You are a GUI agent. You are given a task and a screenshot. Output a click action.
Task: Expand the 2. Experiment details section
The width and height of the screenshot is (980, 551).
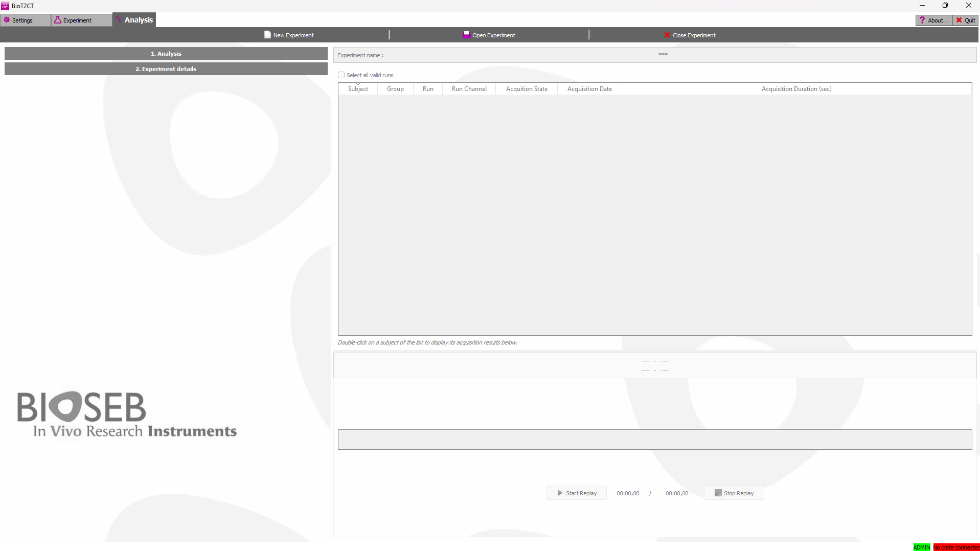pyautogui.click(x=166, y=69)
